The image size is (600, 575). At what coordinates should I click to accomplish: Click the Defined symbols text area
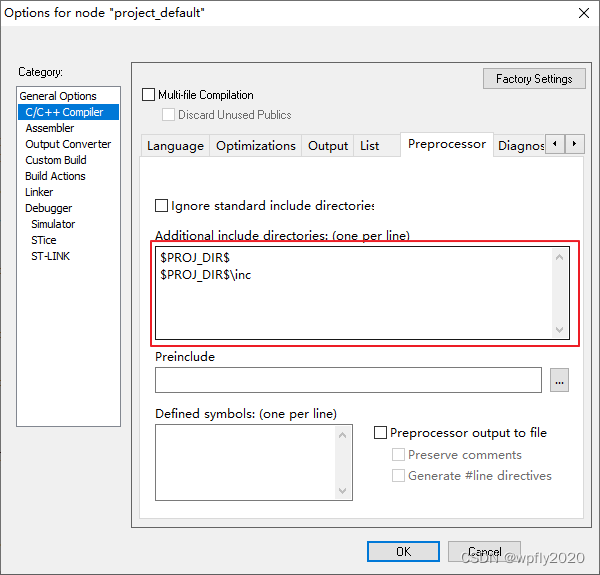[x=254, y=463]
